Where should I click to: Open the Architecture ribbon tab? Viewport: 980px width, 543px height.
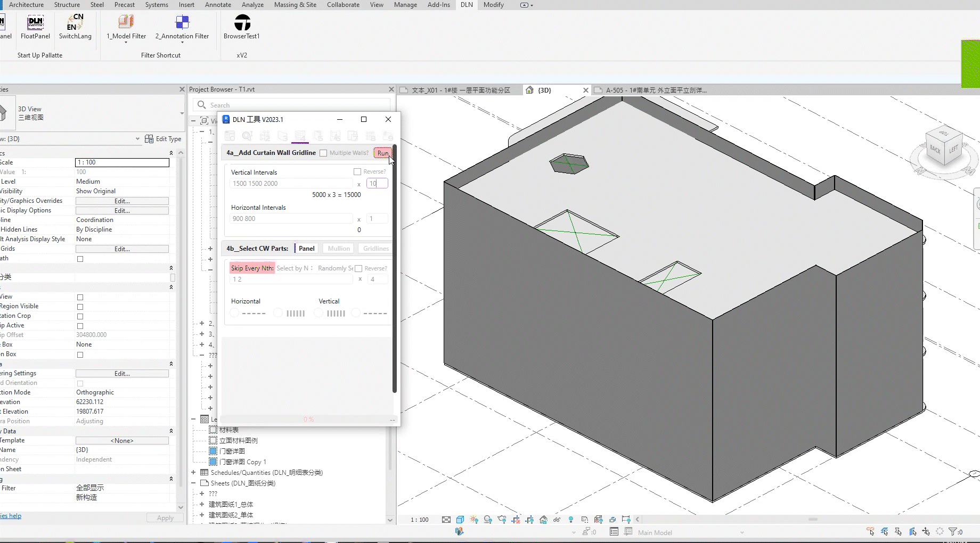pos(26,5)
